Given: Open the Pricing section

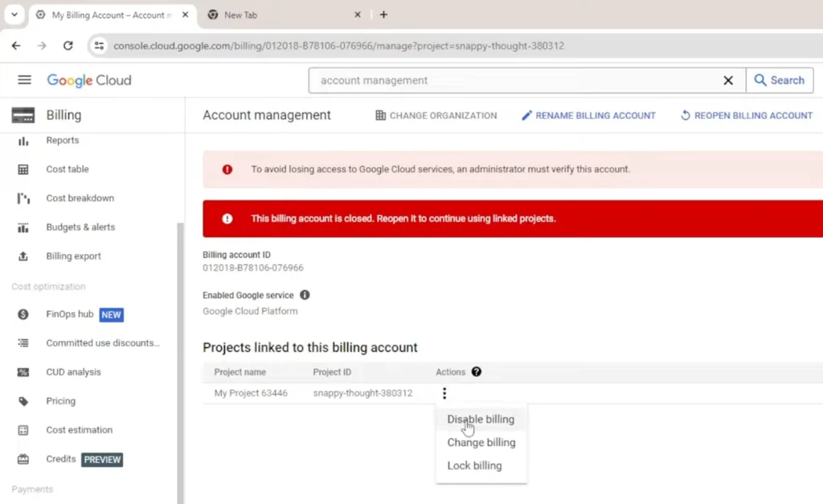Looking at the screenshot, I should (60, 400).
